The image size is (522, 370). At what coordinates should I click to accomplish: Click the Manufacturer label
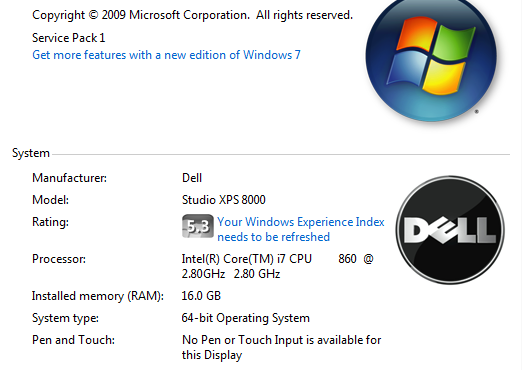pyautogui.click(x=69, y=178)
